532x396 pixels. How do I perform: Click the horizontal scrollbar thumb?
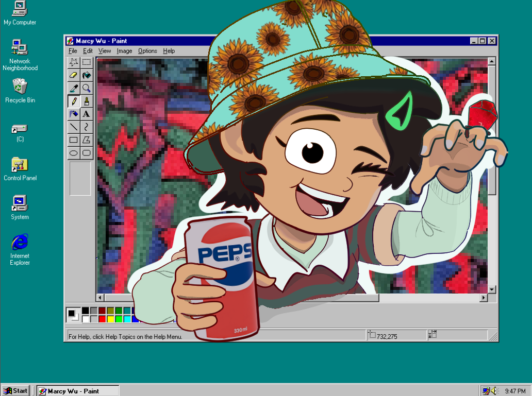(x=242, y=298)
